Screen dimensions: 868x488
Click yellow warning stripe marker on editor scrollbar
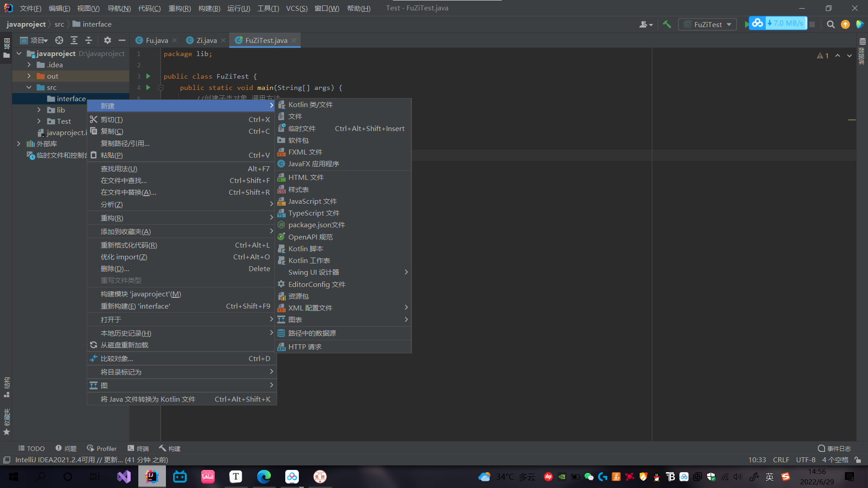(852, 120)
